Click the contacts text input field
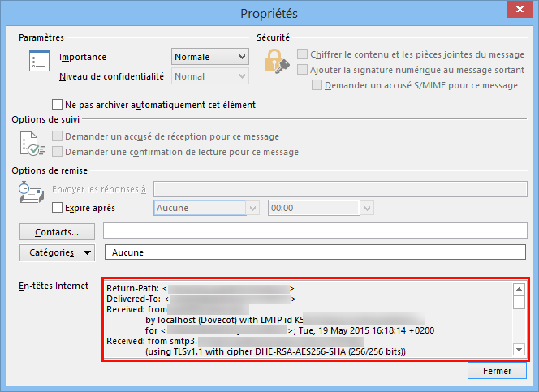This screenshot has height=392, width=539. (315, 231)
